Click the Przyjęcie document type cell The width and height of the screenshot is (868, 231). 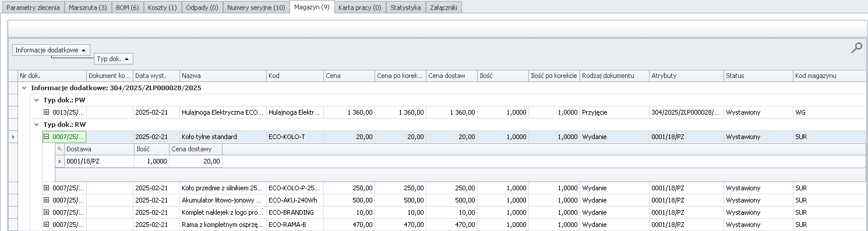click(x=615, y=112)
